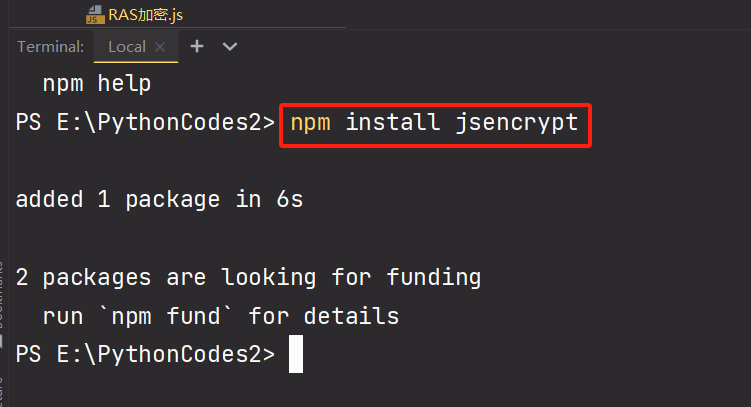Click the first PS E:\PythonCodes2> prompt
The height and width of the screenshot is (407, 751).
click(145, 123)
